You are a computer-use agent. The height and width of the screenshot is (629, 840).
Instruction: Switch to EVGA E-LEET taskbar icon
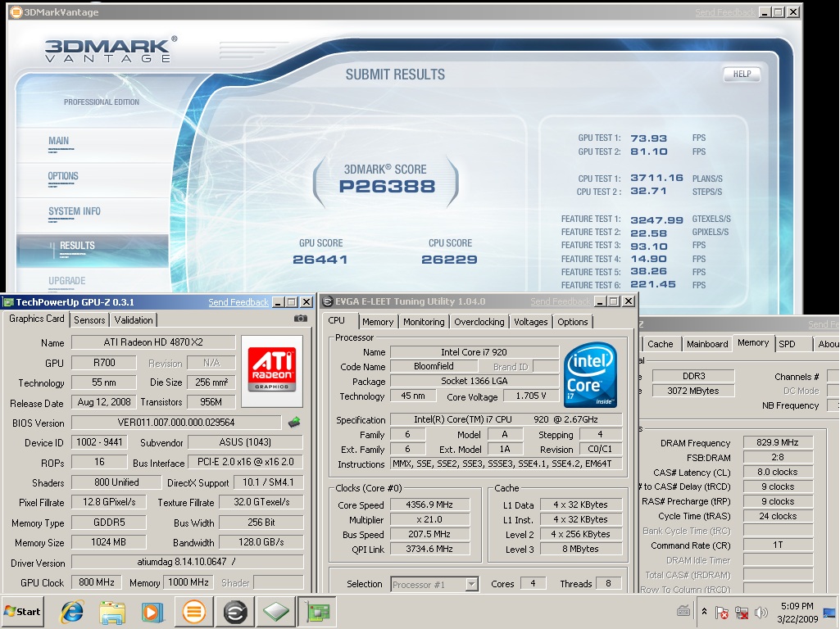pos(234,611)
